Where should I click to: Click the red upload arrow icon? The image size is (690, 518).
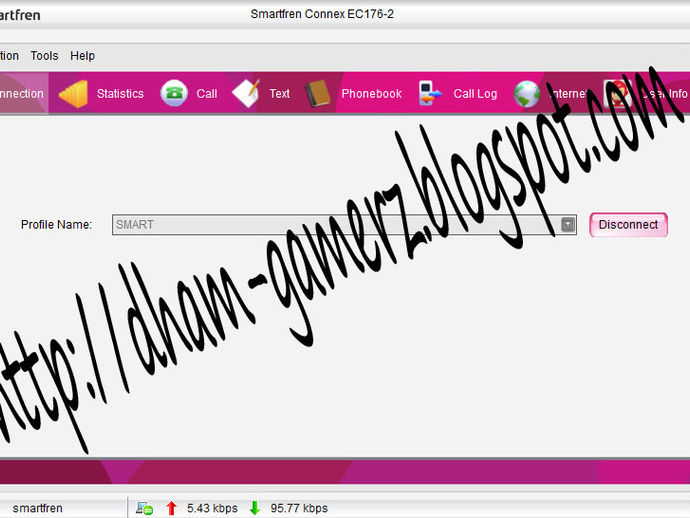click(172, 508)
